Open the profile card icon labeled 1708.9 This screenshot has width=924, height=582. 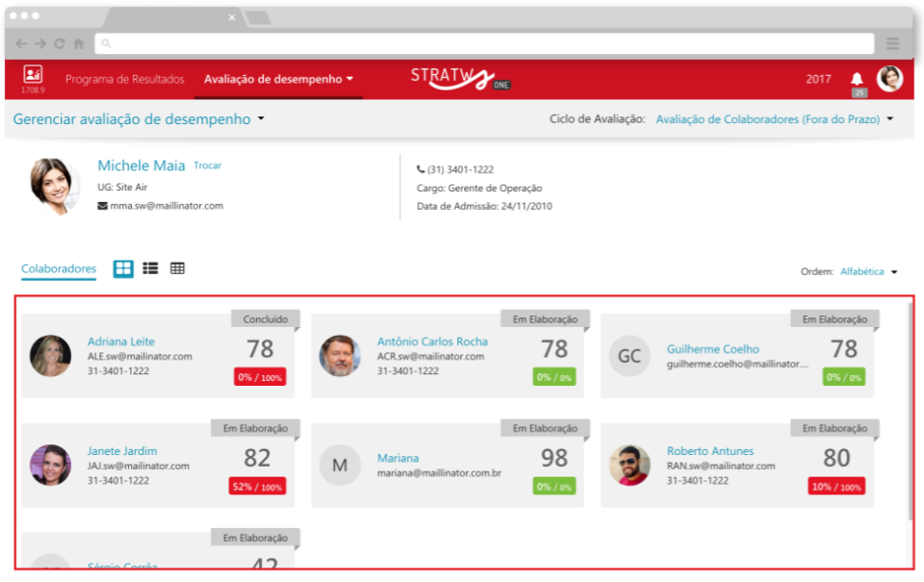click(33, 79)
